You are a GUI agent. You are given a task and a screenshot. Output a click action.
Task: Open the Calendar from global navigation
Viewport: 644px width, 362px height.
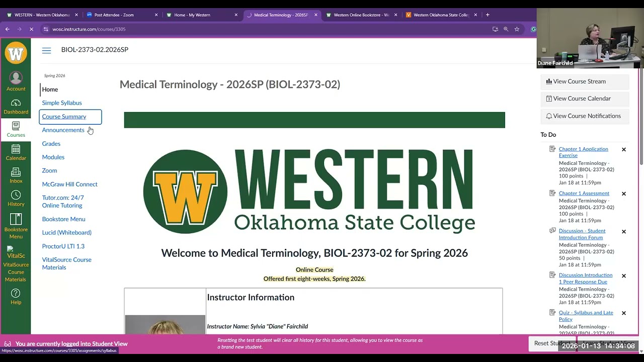click(16, 152)
